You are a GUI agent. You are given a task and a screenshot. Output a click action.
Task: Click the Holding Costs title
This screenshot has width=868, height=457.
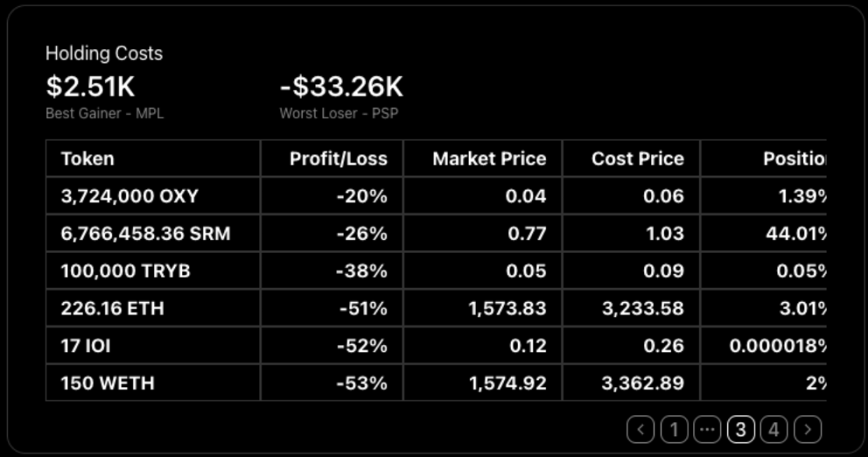(x=104, y=54)
